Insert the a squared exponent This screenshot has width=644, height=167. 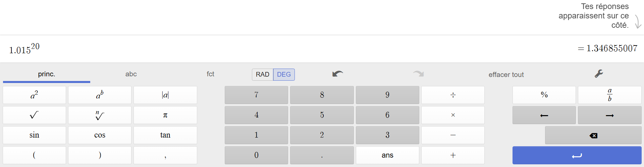click(x=34, y=95)
